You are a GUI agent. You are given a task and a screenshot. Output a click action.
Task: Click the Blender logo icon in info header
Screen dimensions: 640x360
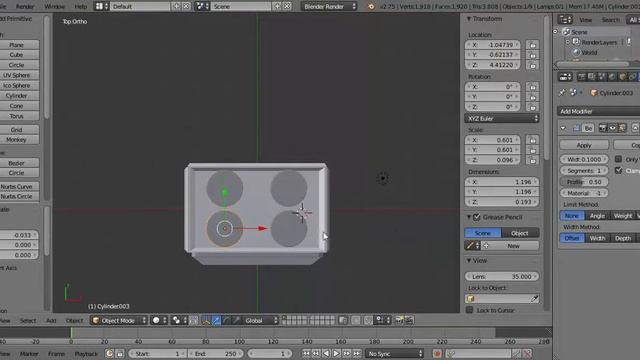click(x=371, y=7)
